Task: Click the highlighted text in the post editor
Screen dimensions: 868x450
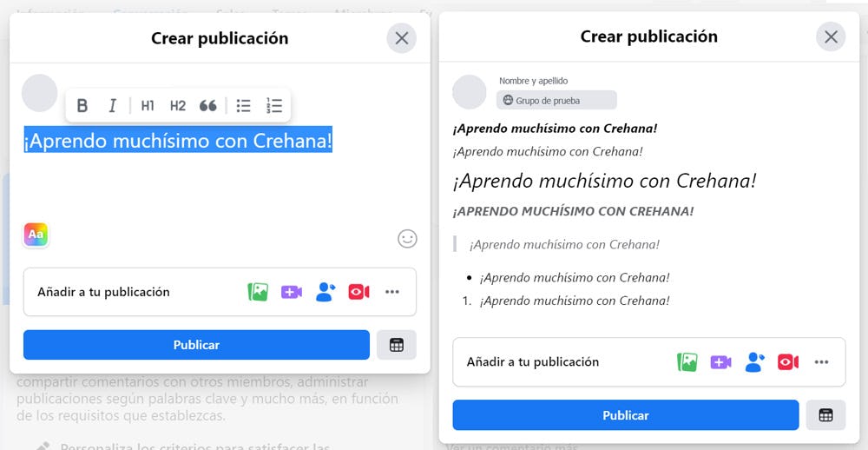Action: click(x=178, y=140)
